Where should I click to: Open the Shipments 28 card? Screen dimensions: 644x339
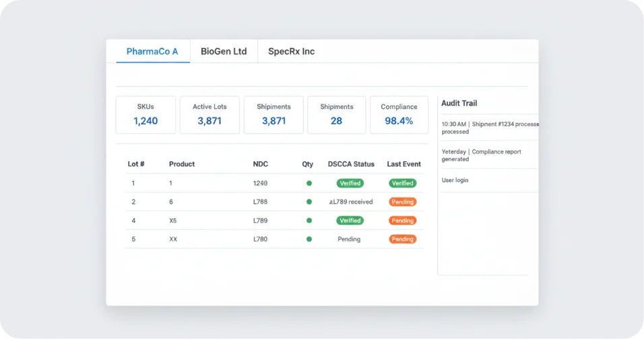tap(337, 115)
